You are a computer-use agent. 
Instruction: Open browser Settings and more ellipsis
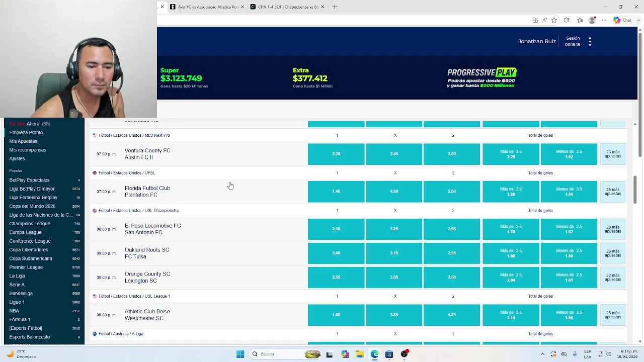click(x=604, y=20)
